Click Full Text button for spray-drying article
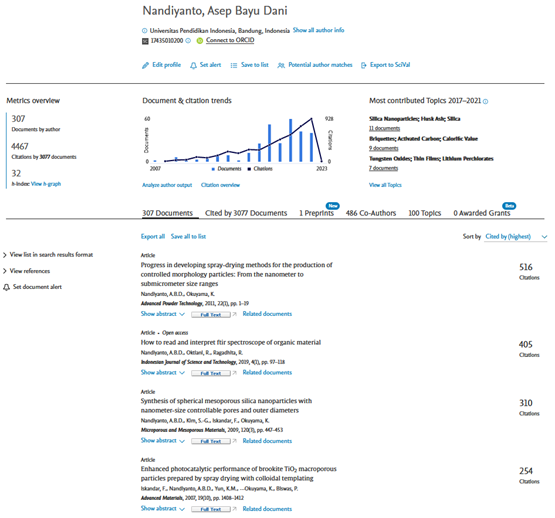The height and width of the screenshot is (518, 555). [211, 314]
